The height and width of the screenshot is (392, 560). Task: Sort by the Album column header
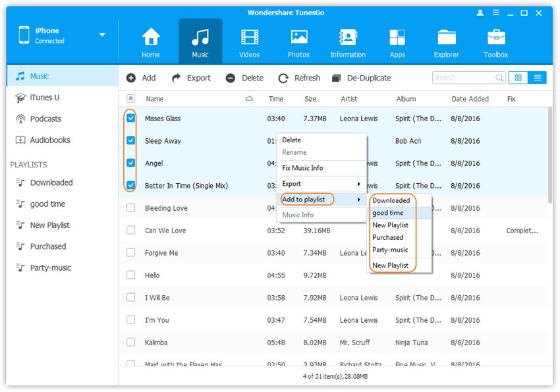pos(406,99)
